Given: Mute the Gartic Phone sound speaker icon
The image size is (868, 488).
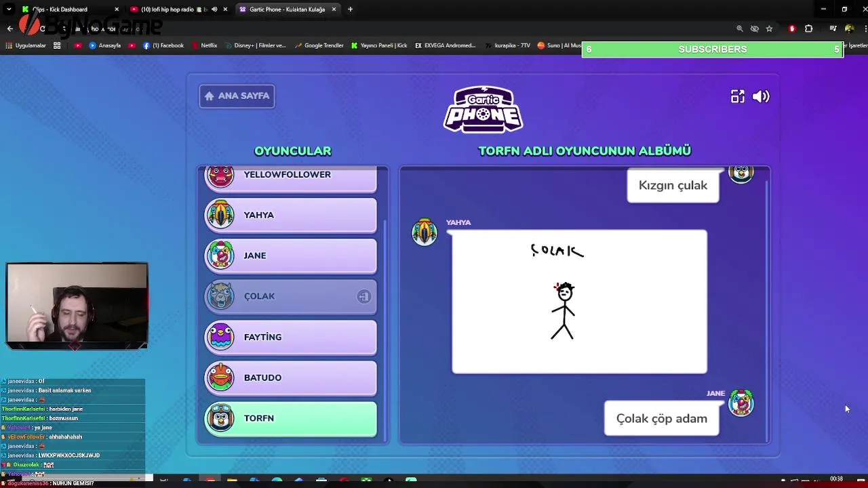Looking at the screenshot, I should click(761, 96).
